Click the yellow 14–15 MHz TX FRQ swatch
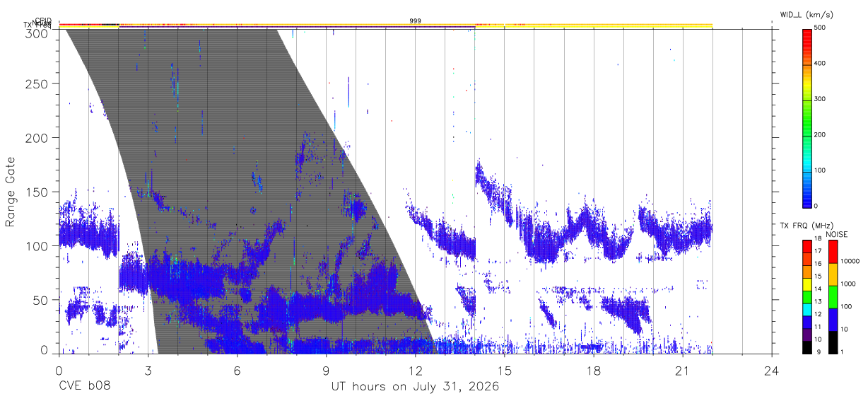 click(807, 284)
